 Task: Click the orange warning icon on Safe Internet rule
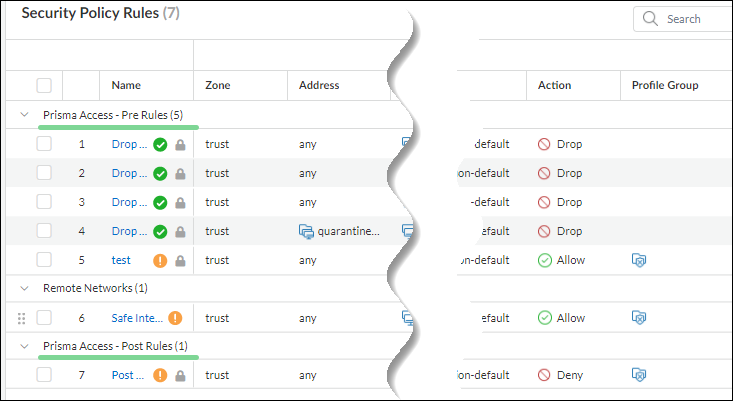coord(175,318)
